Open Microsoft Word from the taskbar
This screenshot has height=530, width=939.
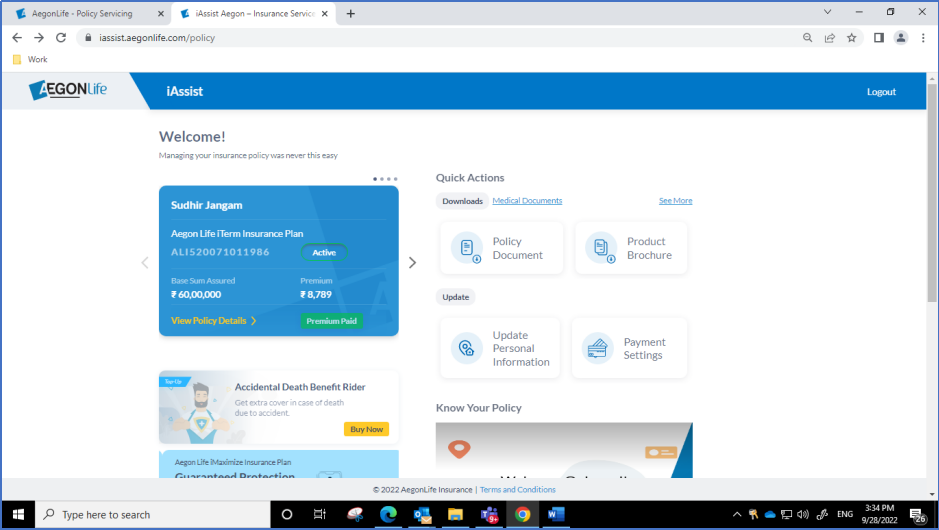pos(556,514)
